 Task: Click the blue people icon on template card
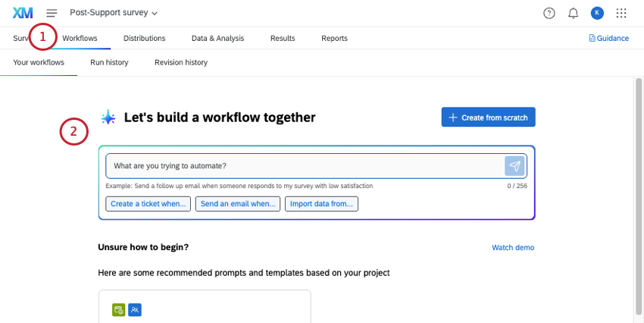tap(135, 310)
